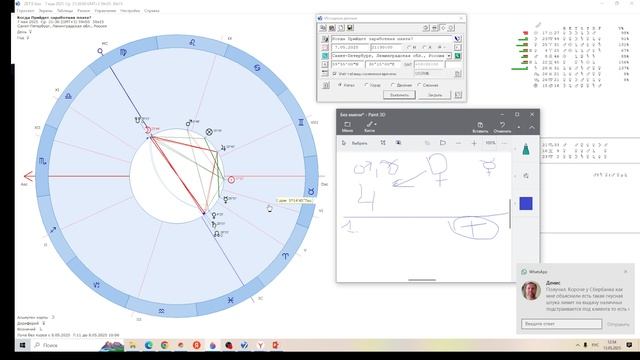The height and width of the screenshot is (360, 640).
Task: Click 100% zoom value in Paint 3D
Action: click(x=491, y=143)
